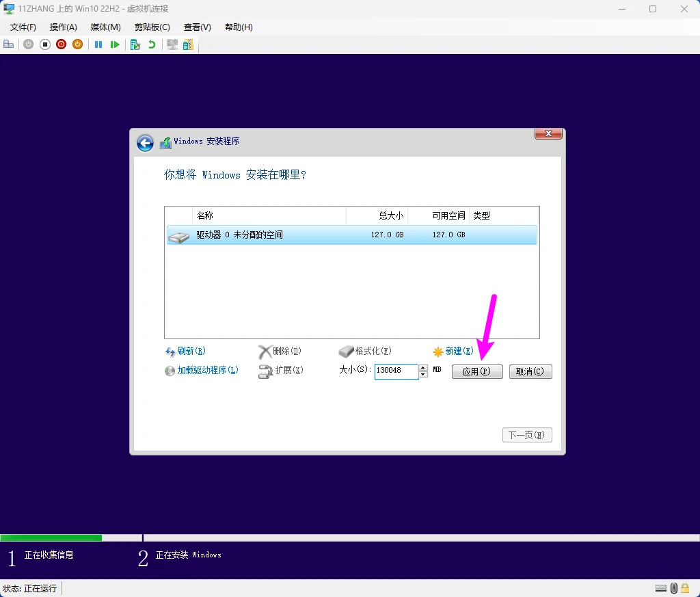Create a checkpoint with the toolbar icon
700x597 pixels.
(x=135, y=44)
